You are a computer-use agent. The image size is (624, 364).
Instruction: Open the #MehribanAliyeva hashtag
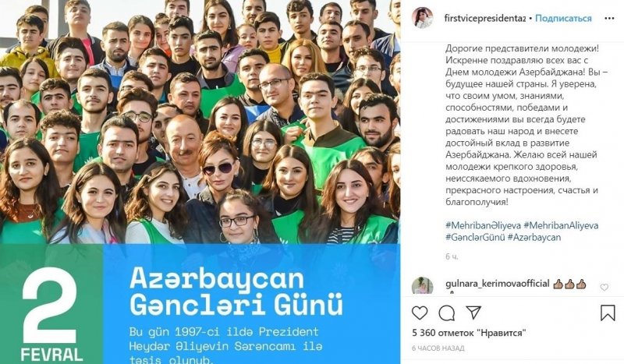[561, 225]
